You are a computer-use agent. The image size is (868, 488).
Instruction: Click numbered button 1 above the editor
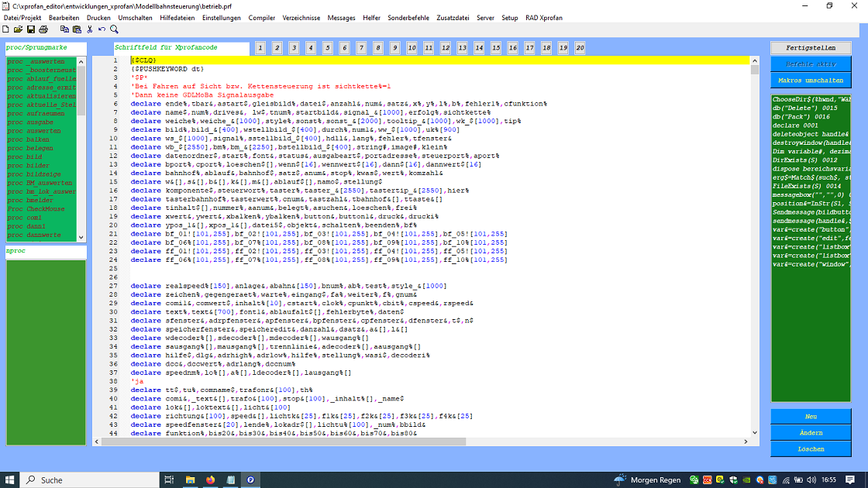click(260, 48)
